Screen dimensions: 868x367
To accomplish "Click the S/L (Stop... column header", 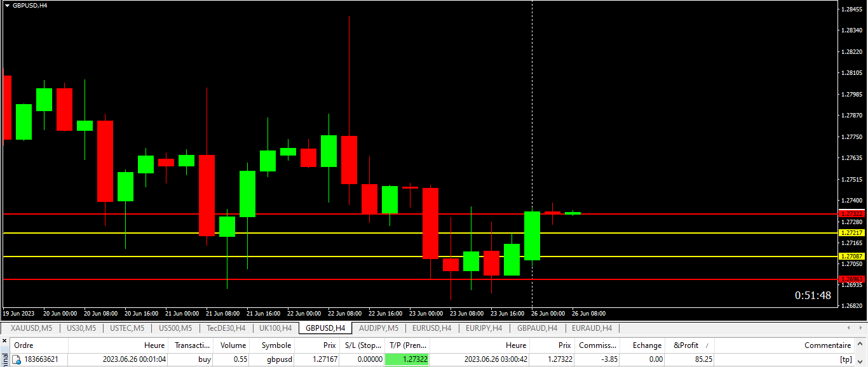I will pos(362,345).
